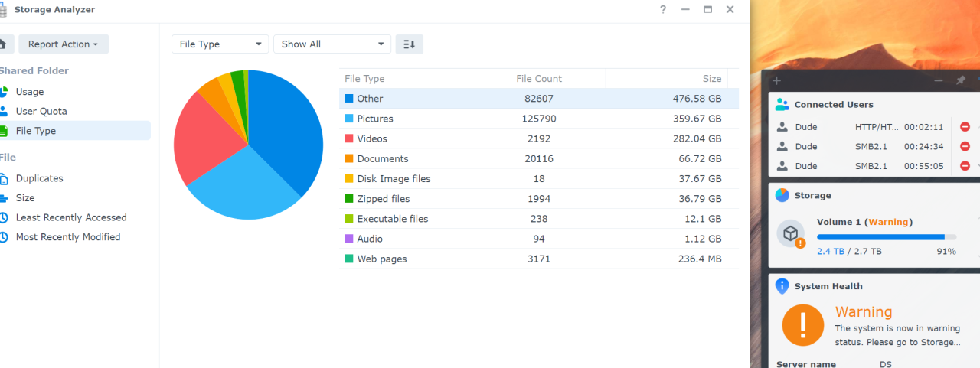Image resolution: width=980 pixels, height=368 pixels.
Task: Disconnect the Dude HTTP/HT... user session
Action: pos(965,127)
